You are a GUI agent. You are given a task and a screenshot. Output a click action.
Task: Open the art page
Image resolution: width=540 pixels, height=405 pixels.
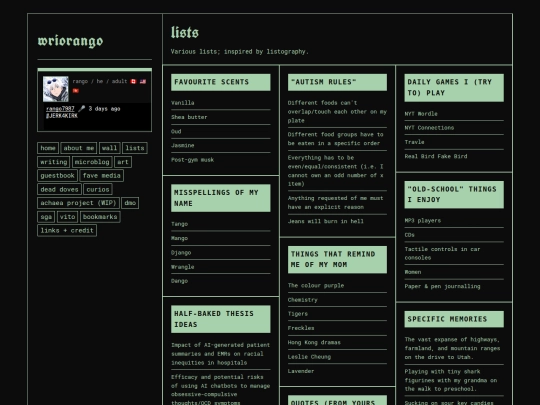123,162
